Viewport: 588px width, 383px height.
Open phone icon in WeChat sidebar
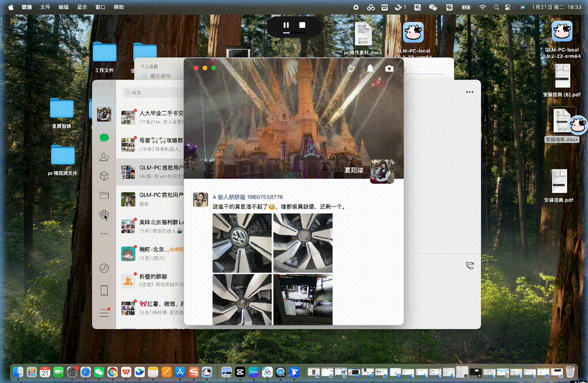click(x=104, y=290)
